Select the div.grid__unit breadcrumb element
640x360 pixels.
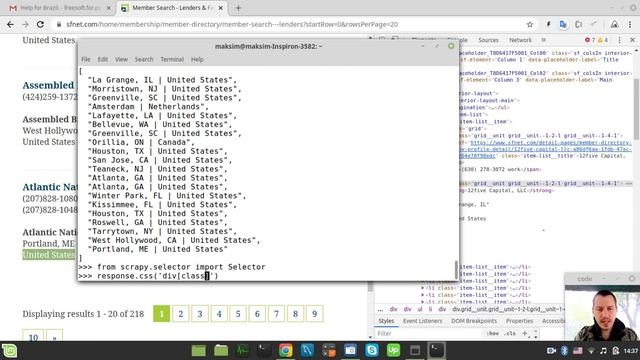508,309
